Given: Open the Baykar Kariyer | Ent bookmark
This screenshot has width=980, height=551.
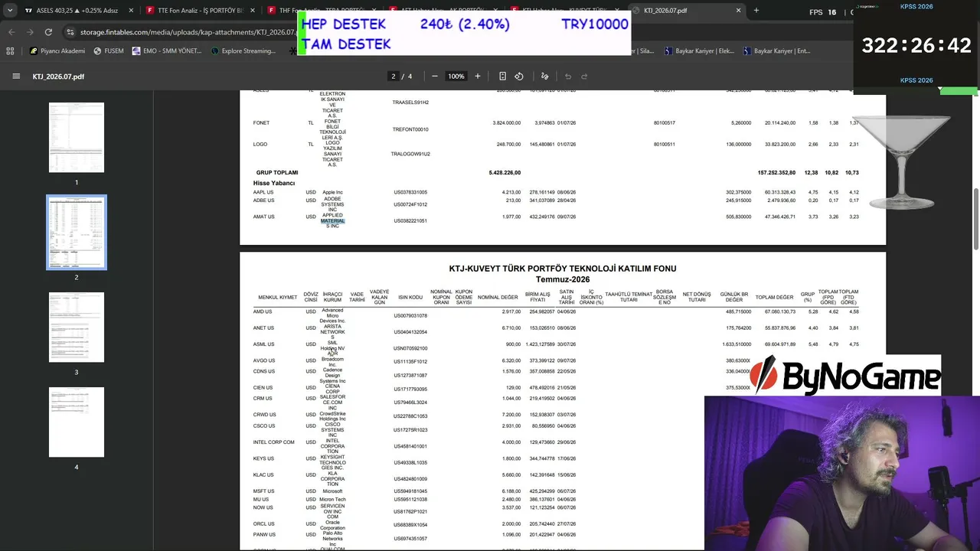Looking at the screenshot, I should click(x=777, y=51).
